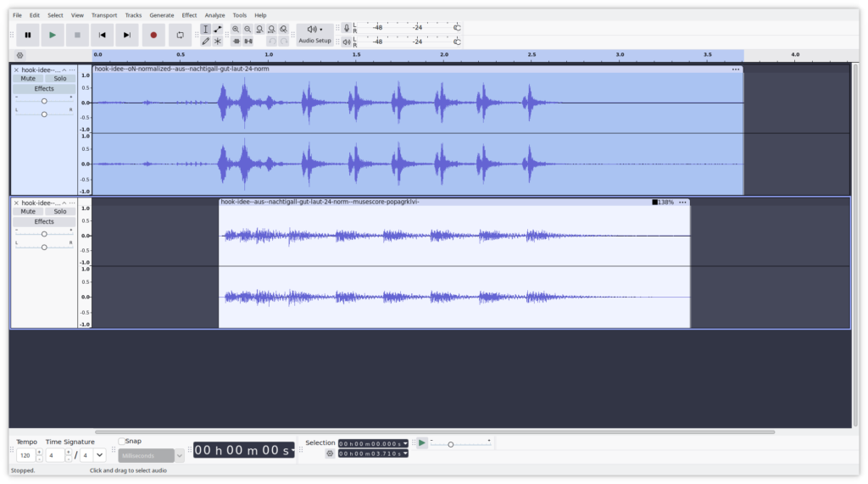
Task: Adjust the playback speed slider knob
Action: coord(451,445)
